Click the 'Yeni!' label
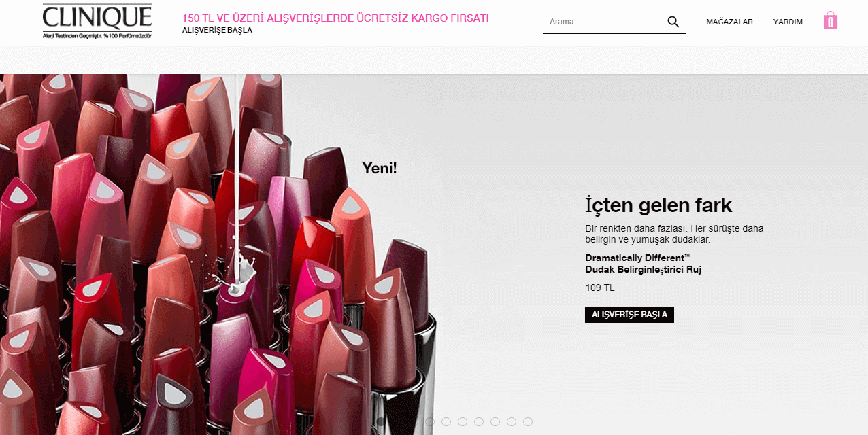This screenshot has width=868, height=435. pyautogui.click(x=380, y=168)
